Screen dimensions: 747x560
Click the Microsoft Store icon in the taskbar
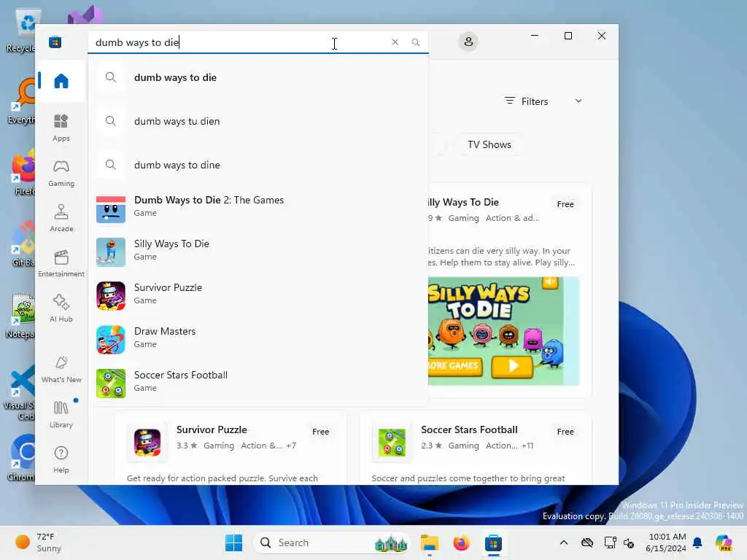[x=494, y=542]
